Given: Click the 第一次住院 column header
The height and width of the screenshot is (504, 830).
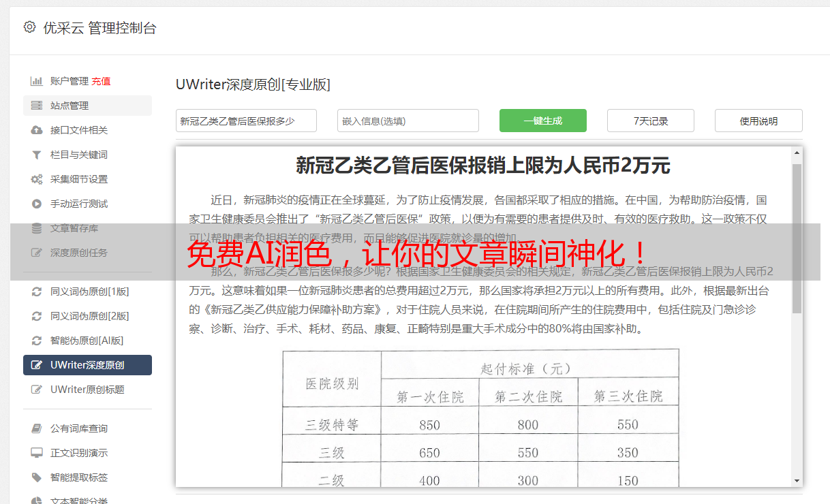Looking at the screenshot, I should click(430, 396).
